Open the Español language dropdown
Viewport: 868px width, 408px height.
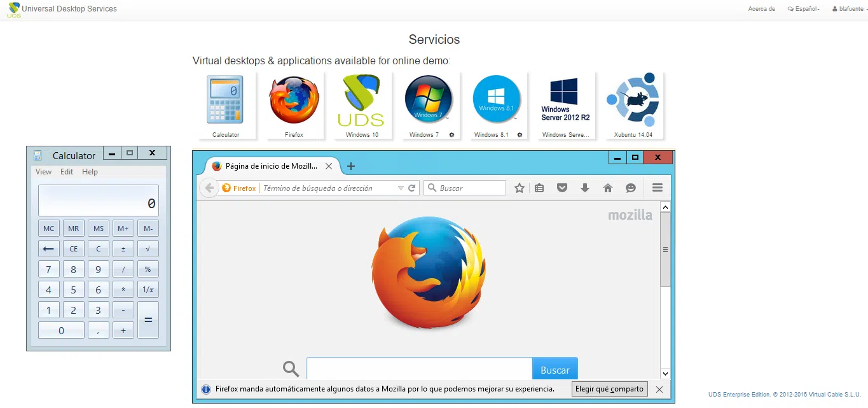tap(804, 9)
